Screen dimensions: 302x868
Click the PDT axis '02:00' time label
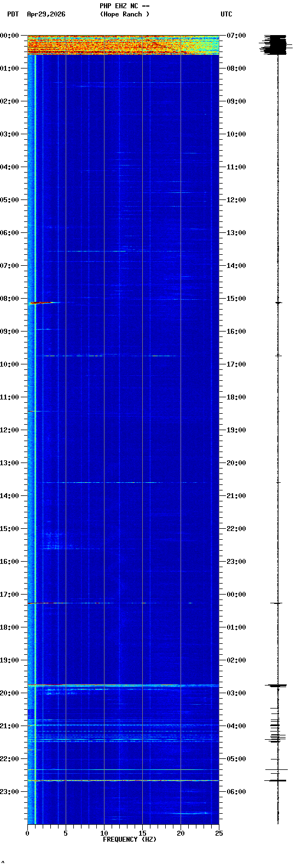[9, 101]
